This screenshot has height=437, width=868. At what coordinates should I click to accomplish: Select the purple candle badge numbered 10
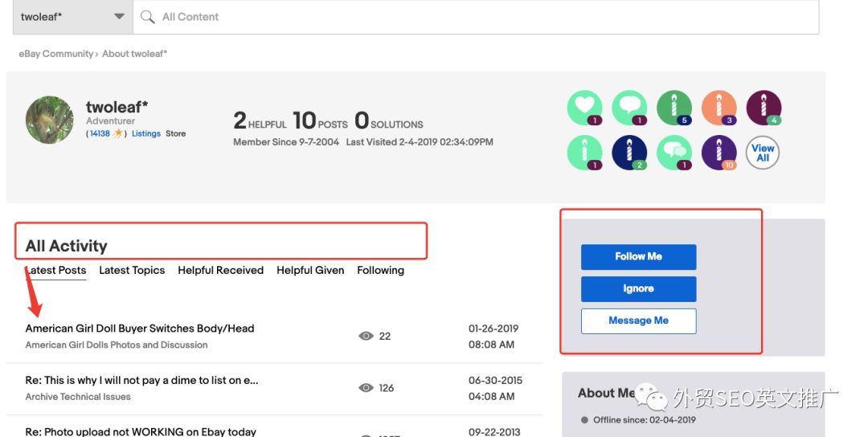pyautogui.click(x=719, y=152)
